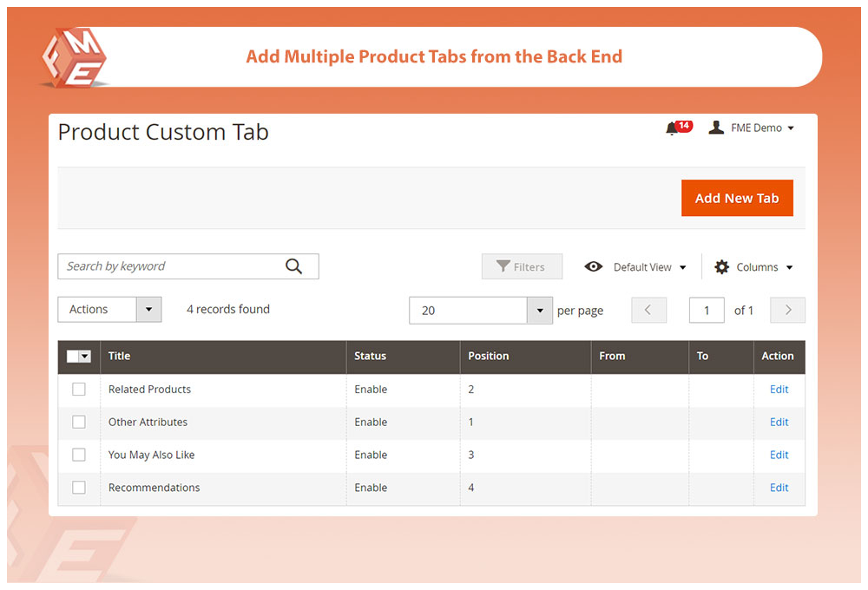Check the Related Products row checkbox
This screenshot has height=590, width=868.
(x=79, y=390)
